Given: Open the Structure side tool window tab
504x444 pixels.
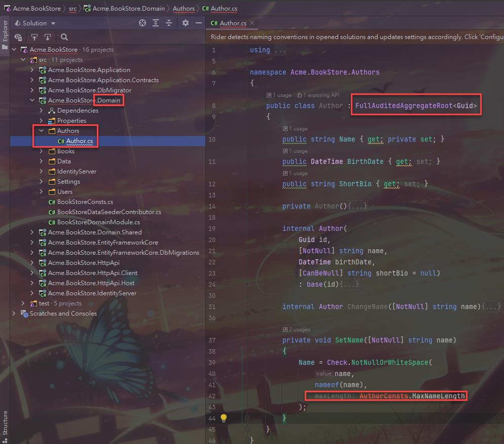Looking at the screenshot, I should tap(5, 422).
